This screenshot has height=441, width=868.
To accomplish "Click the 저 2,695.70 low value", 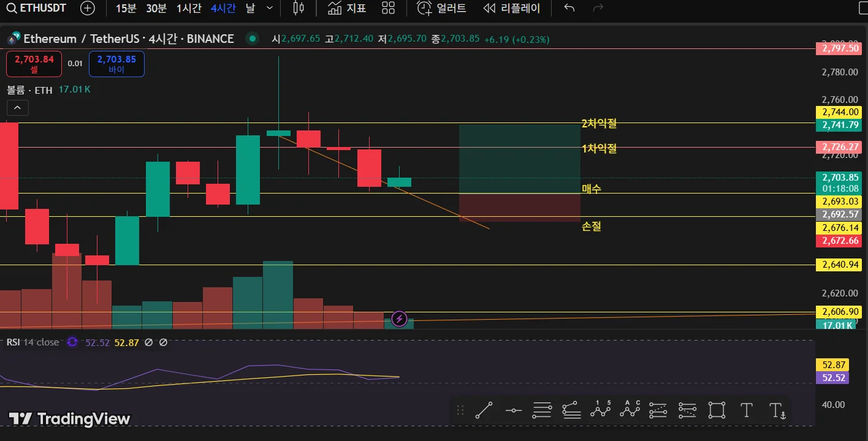I will coord(402,39).
